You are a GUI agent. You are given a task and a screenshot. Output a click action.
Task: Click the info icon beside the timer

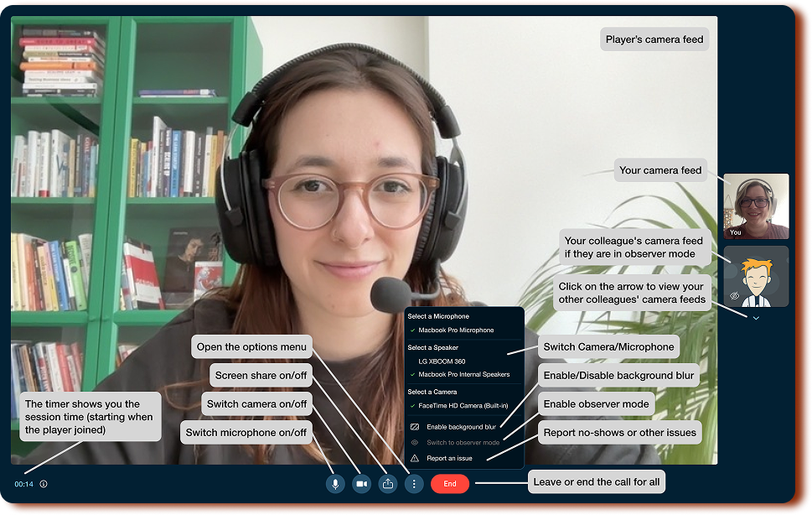[44, 484]
